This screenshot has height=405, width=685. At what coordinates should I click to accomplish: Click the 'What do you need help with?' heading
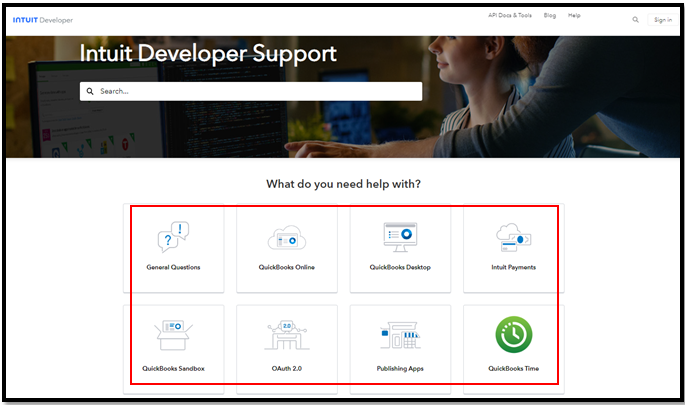(343, 184)
